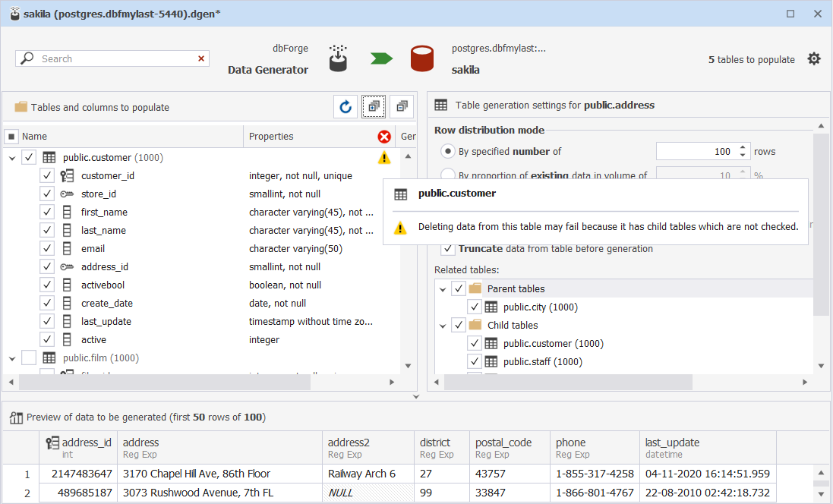This screenshot has height=504, width=833.
Task: Click the red error icon in header
Action: (384, 137)
